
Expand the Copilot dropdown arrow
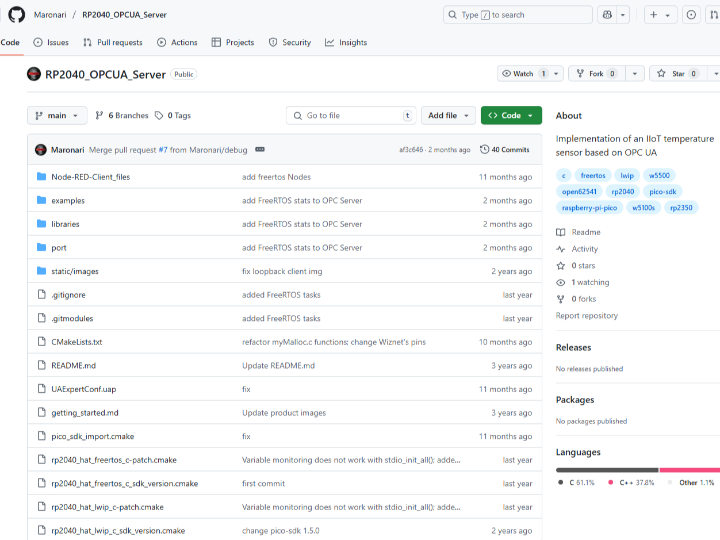(x=623, y=15)
